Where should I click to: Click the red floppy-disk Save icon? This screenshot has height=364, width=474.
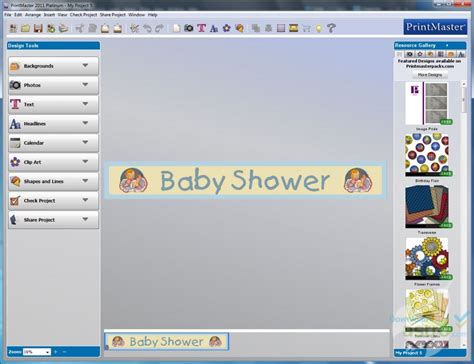pyautogui.click(x=38, y=28)
